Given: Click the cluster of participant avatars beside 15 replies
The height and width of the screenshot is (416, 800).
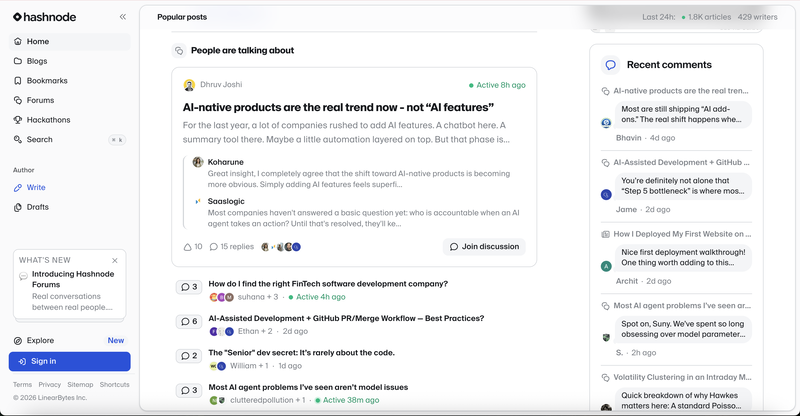Looking at the screenshot, I should pyautogui.click(x=281, y=247).
